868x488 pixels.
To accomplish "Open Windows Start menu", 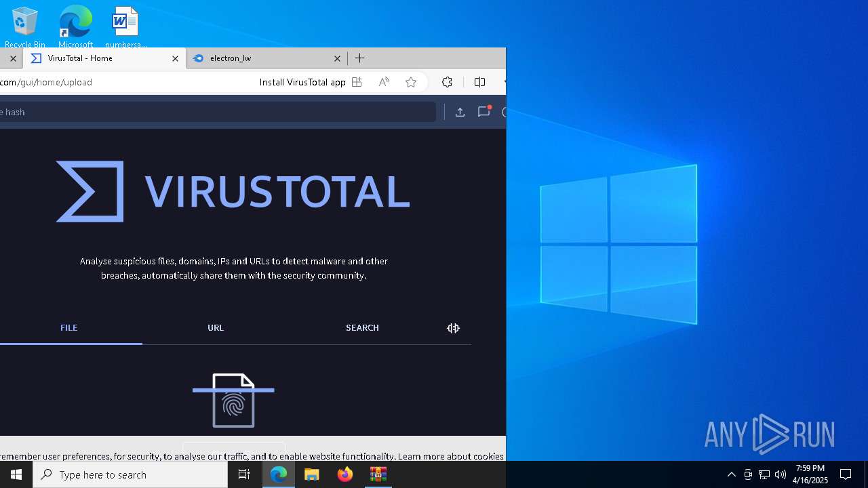I will pyautogui.click(x=16, y=474).
